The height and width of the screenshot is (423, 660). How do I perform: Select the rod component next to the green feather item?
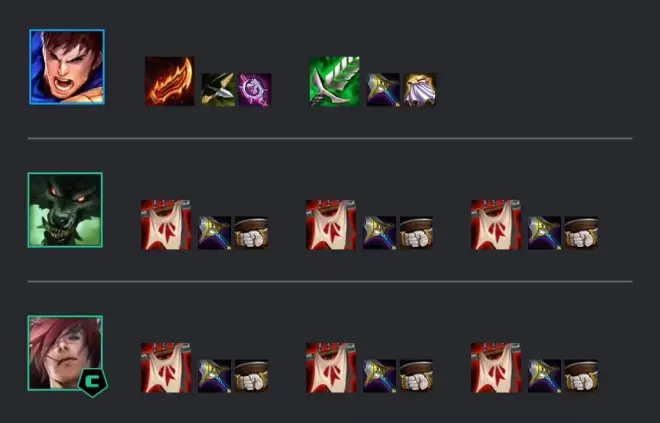click(383, 90)
